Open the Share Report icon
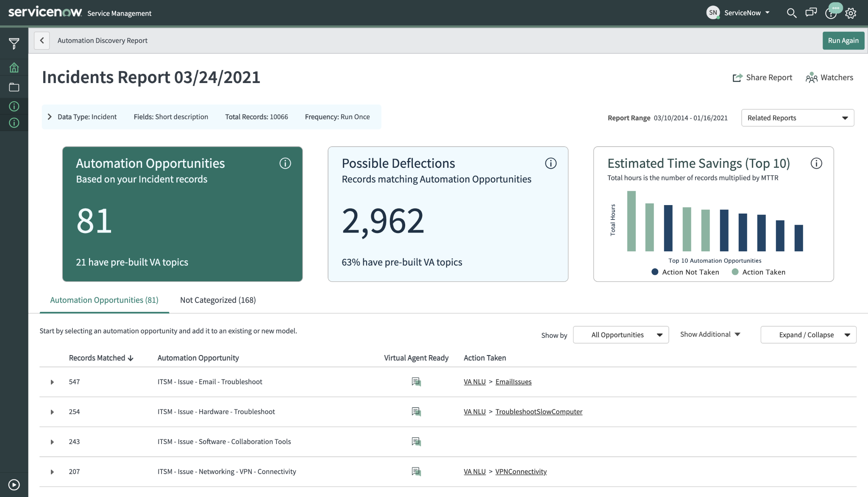 click(738, 77)
